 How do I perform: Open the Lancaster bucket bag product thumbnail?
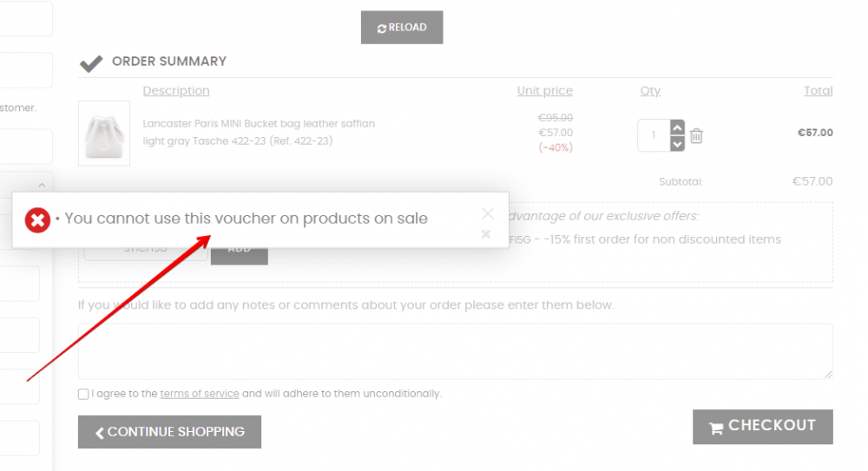point(104,133)
